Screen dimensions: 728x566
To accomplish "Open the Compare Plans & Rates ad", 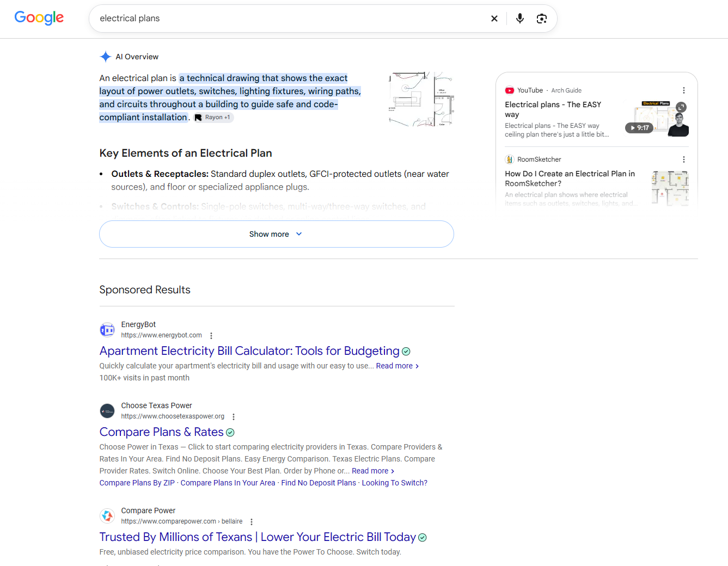I will (x=162, y=432).
